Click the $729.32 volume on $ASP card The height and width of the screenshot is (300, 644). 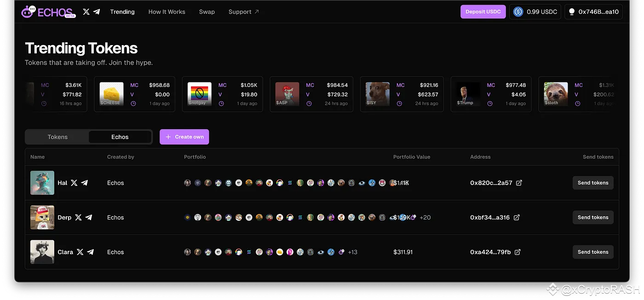click(x=337, y=94)
